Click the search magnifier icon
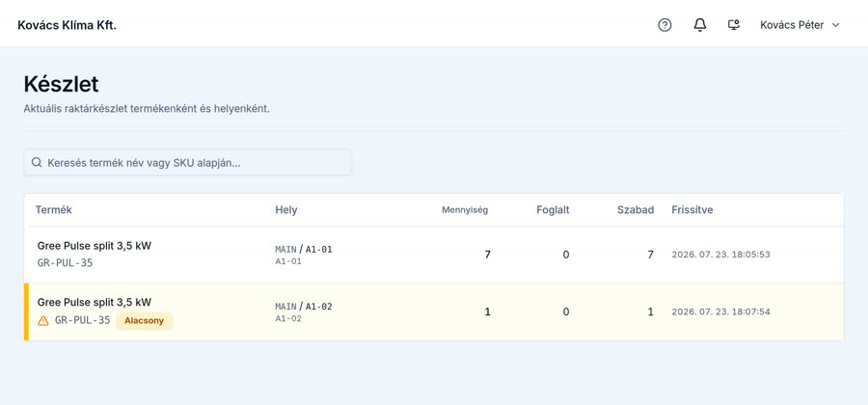 [x=37, y=163]
